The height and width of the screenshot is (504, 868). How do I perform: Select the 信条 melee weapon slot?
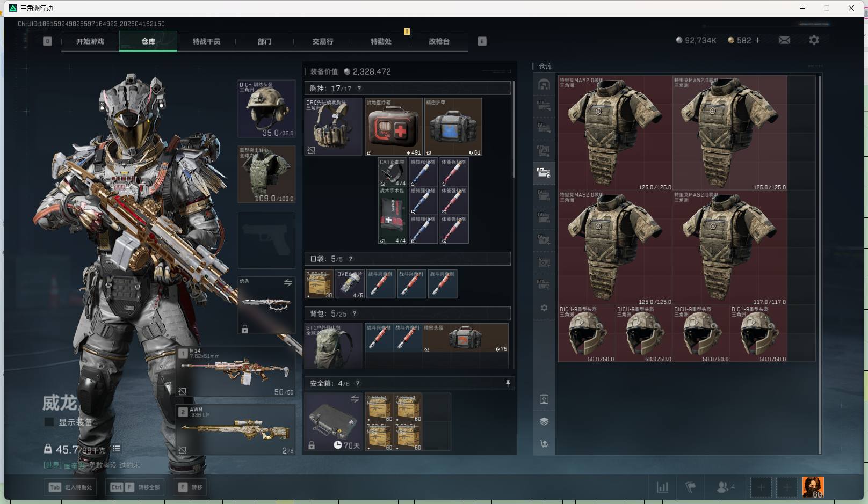pyautogui.click(x=266, y=305)
